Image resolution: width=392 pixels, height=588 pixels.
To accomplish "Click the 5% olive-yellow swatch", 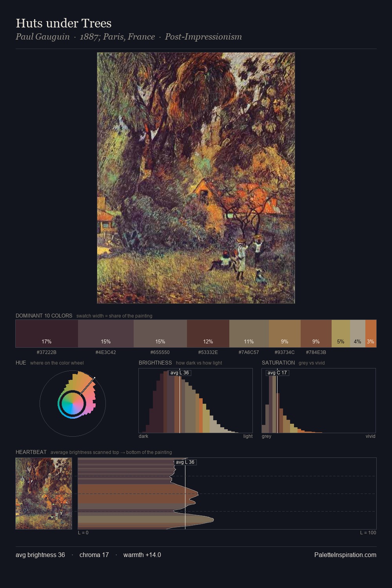I will (341, 334).
